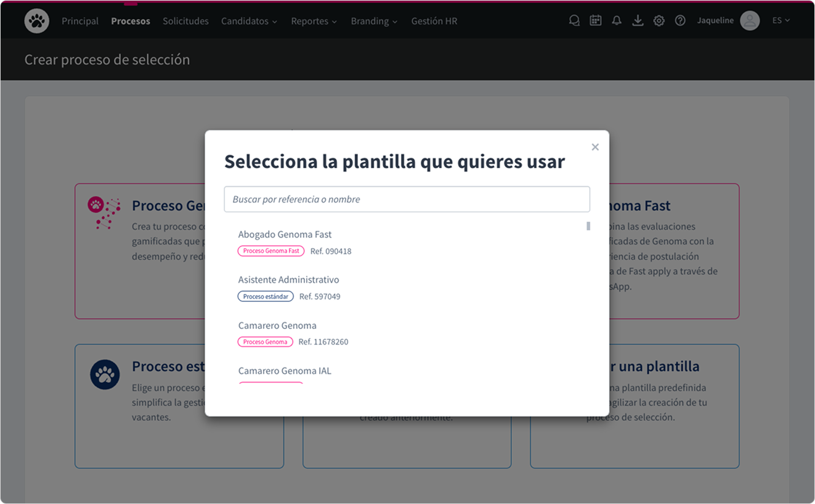Switch to the Procesos menu tab

click(131, 20)
